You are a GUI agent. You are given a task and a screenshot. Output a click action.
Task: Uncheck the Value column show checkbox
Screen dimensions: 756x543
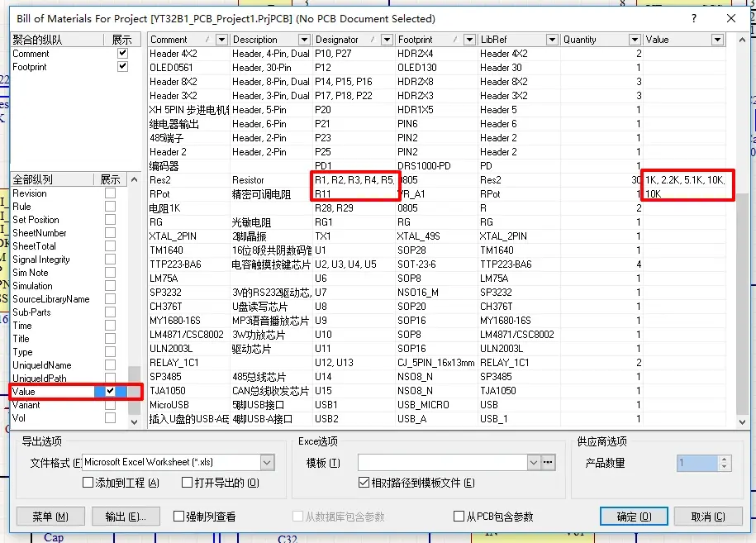(x=111, y=391)
